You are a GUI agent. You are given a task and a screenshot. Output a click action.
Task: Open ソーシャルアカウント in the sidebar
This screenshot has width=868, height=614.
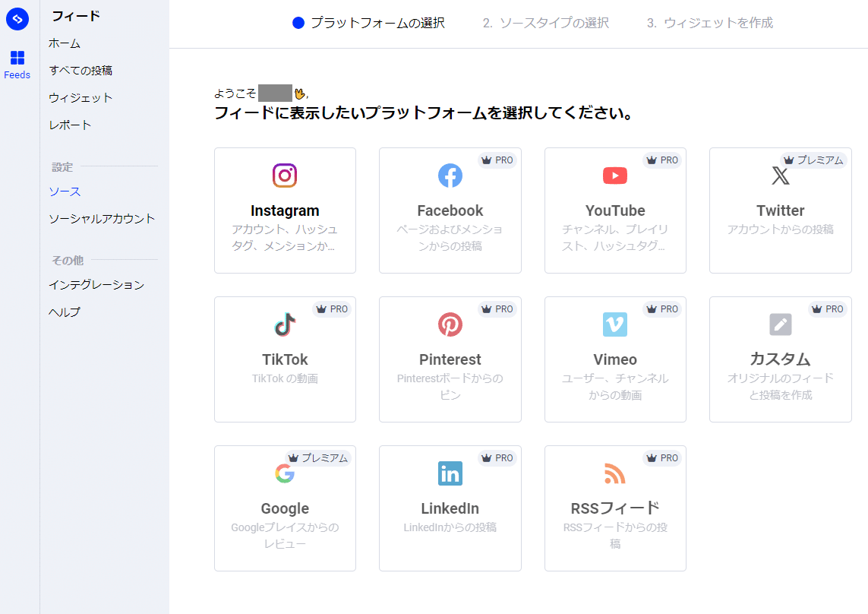click(x=102, y=219)
